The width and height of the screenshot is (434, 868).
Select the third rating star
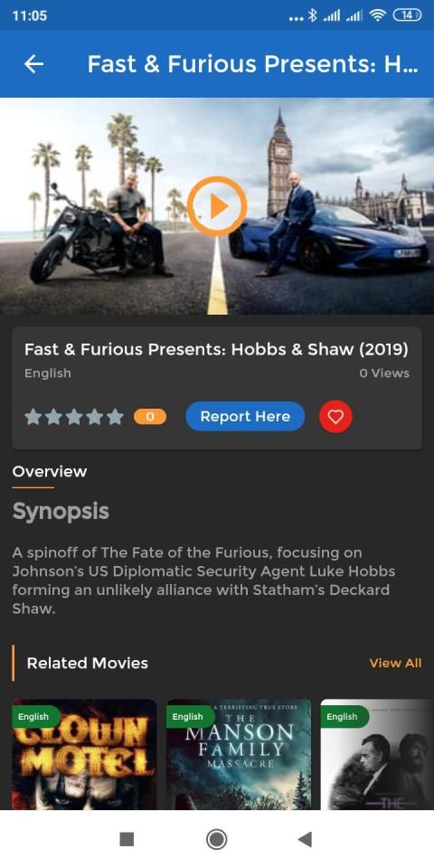pos(74,417)
